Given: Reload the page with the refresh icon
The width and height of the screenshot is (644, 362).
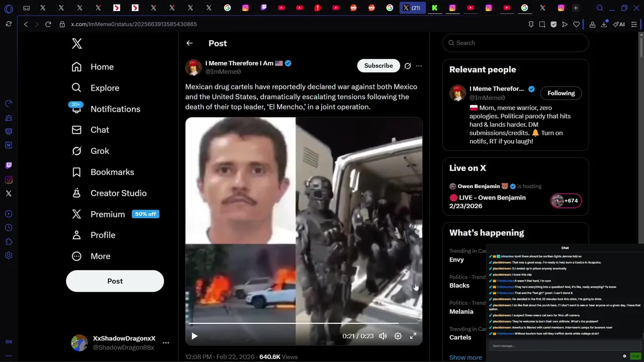Looking at the screenshot, I should coord(48,24).
